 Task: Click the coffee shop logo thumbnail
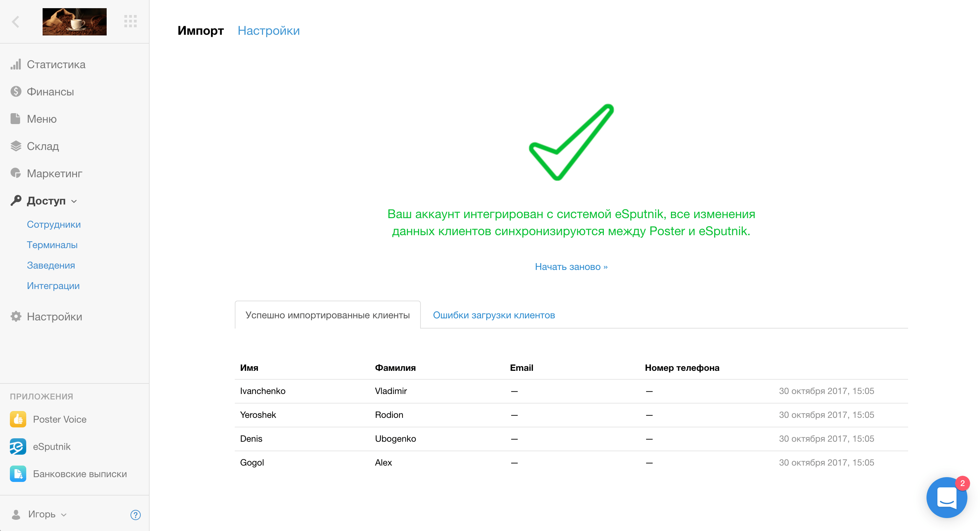coord(75,22)
